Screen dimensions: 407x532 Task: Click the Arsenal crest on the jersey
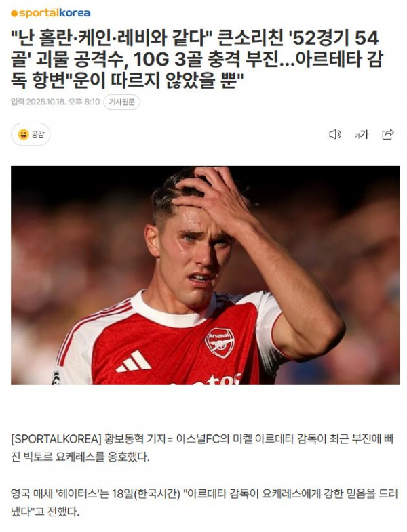[x=219, y=343]
